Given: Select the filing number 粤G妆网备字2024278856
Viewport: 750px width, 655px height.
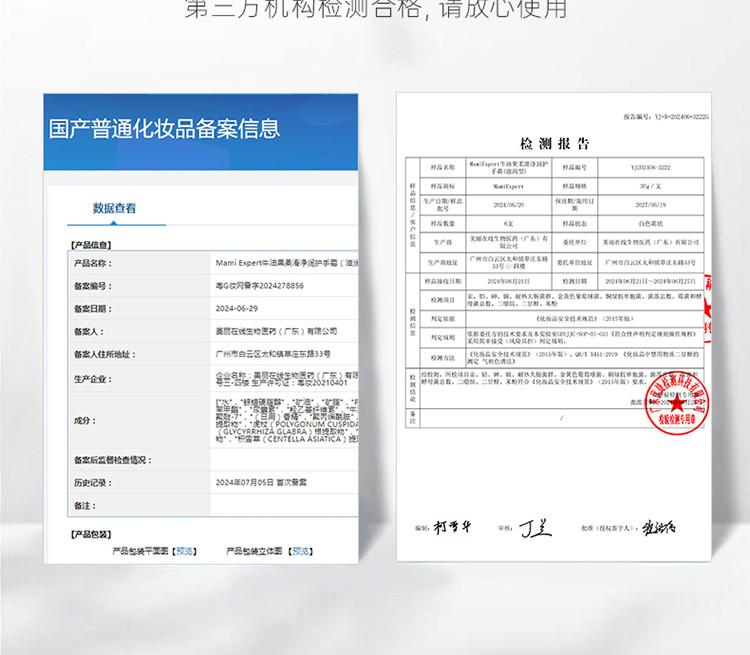Looking at the screenshot, I should tap(259, 286).
